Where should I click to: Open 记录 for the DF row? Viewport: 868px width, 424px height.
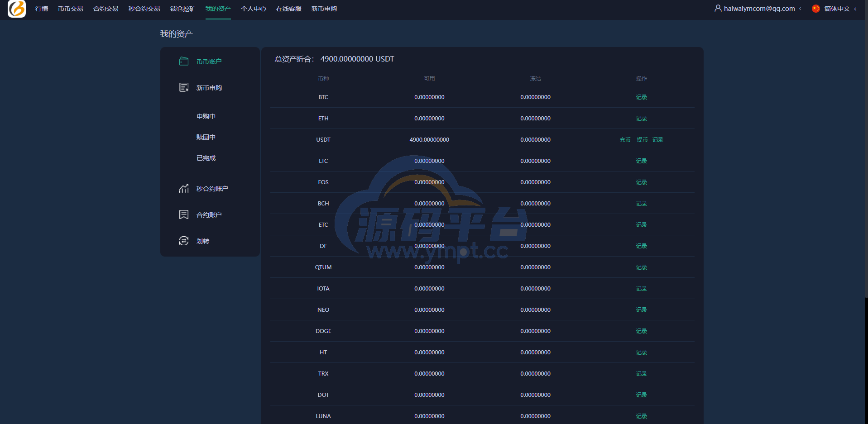tap(642, 246)
